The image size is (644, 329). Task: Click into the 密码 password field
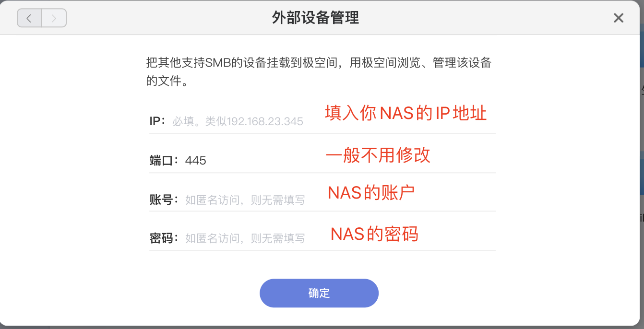245,238
